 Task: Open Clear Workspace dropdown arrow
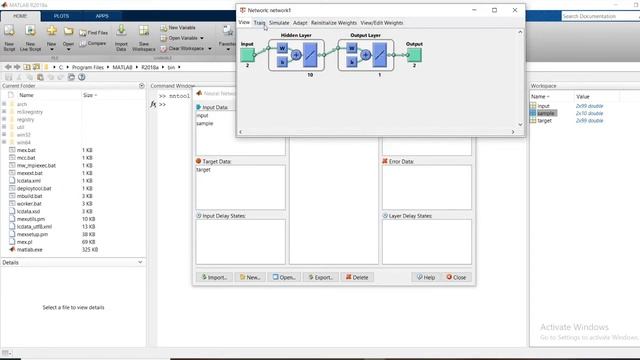210,49
